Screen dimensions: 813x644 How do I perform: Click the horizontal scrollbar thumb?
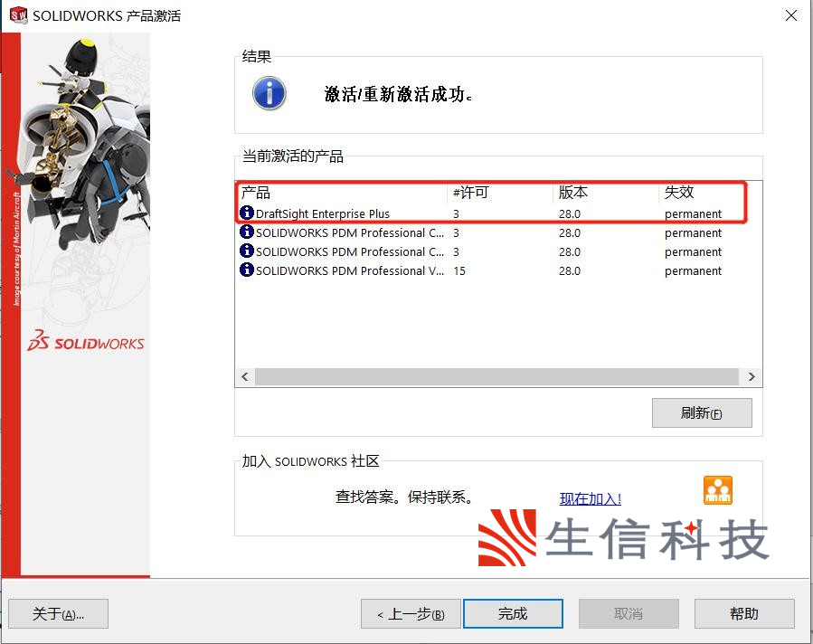496,377
